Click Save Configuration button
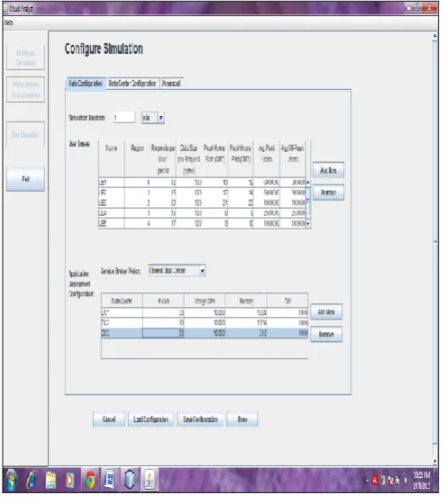Screen dimensions: 446x504 [200, 419]
